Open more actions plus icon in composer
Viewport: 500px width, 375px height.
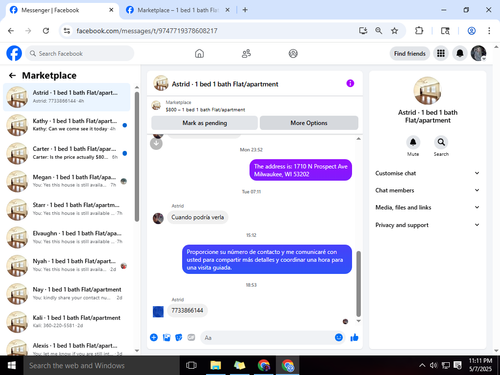pyautogui.click(x=154, y=338)
